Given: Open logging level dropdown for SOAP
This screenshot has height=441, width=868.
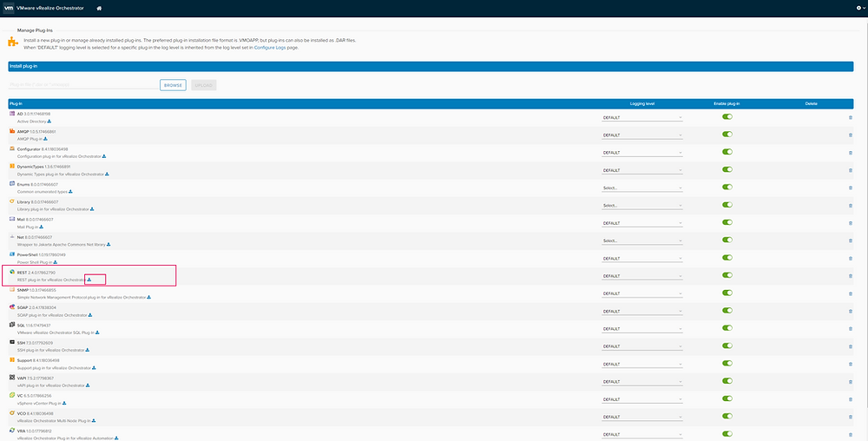Looking at the screenshot, I should (642, 312).
